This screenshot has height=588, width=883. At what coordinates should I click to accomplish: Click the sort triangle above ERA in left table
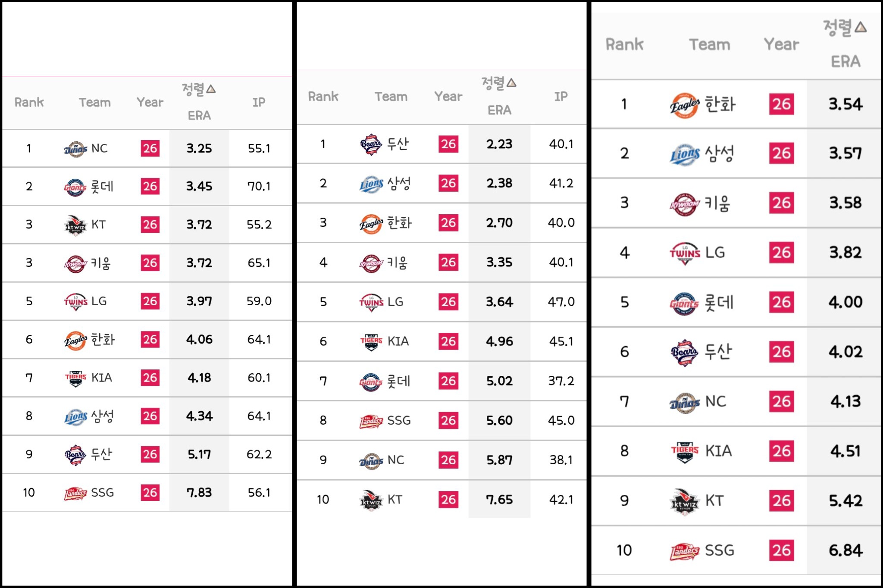point(211,89)
